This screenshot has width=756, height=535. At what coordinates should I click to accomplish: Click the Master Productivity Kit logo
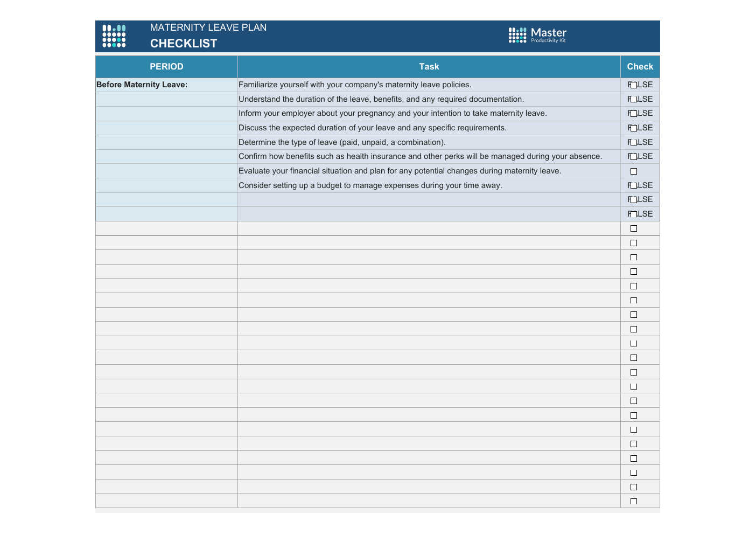tap(537, 35)
